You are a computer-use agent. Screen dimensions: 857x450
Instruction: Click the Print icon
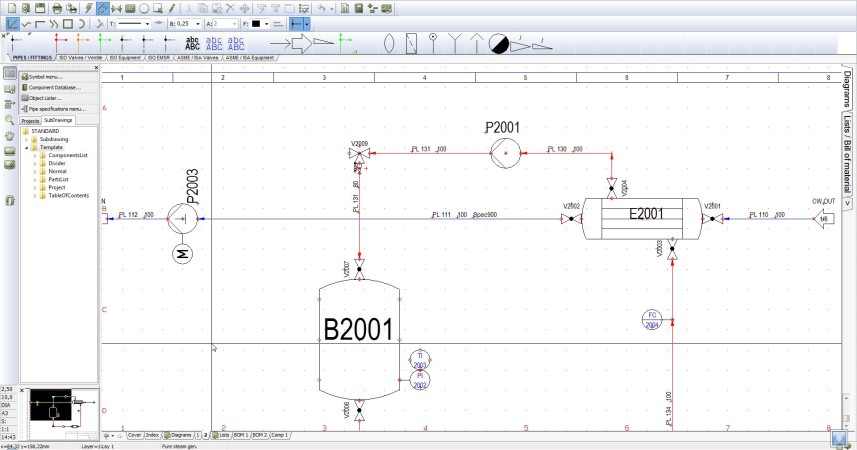pos(57,8)
